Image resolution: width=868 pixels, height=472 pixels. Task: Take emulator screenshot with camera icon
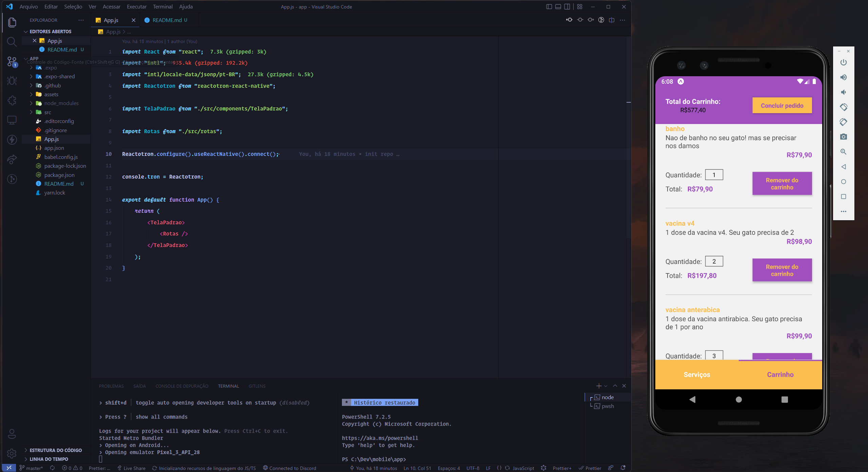click(843, 137)
